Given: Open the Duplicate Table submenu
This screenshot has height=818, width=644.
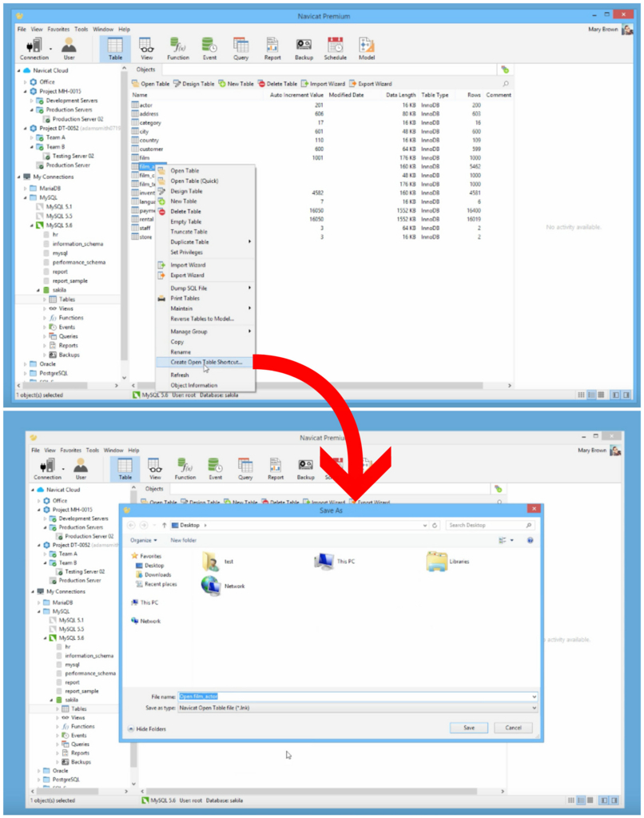Looking at the screenshot, I should click(205, 242).
